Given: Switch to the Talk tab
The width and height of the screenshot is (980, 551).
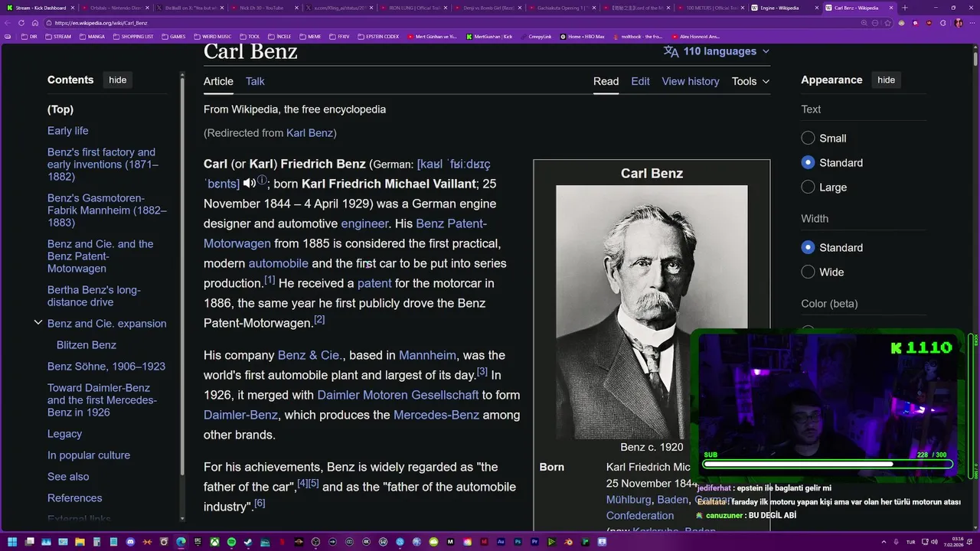Looking at the screenshot, I should (x=255, y=81).
